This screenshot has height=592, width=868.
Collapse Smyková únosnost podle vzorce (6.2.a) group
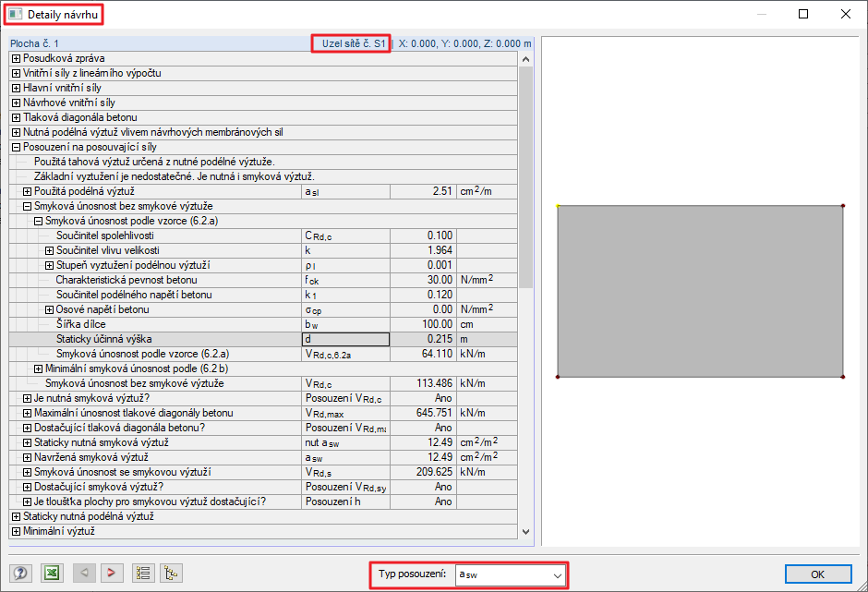38,221
